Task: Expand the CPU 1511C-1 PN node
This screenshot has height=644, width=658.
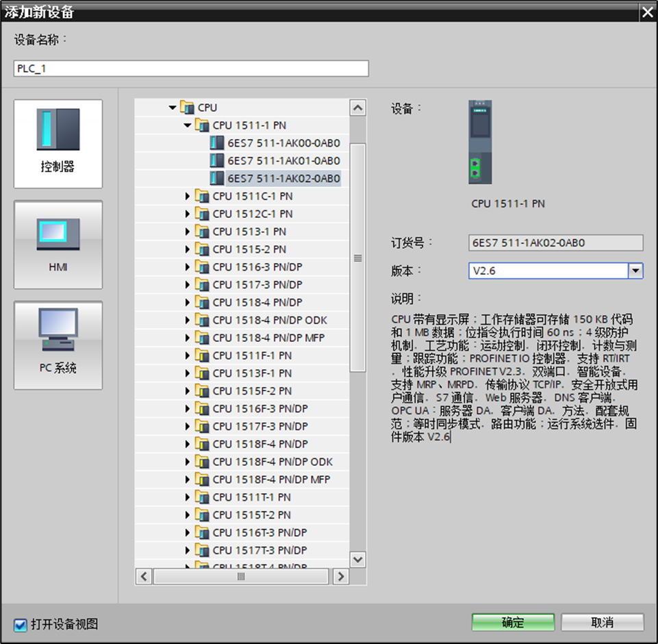Action: pyautogui.click(x=188, y=196)
